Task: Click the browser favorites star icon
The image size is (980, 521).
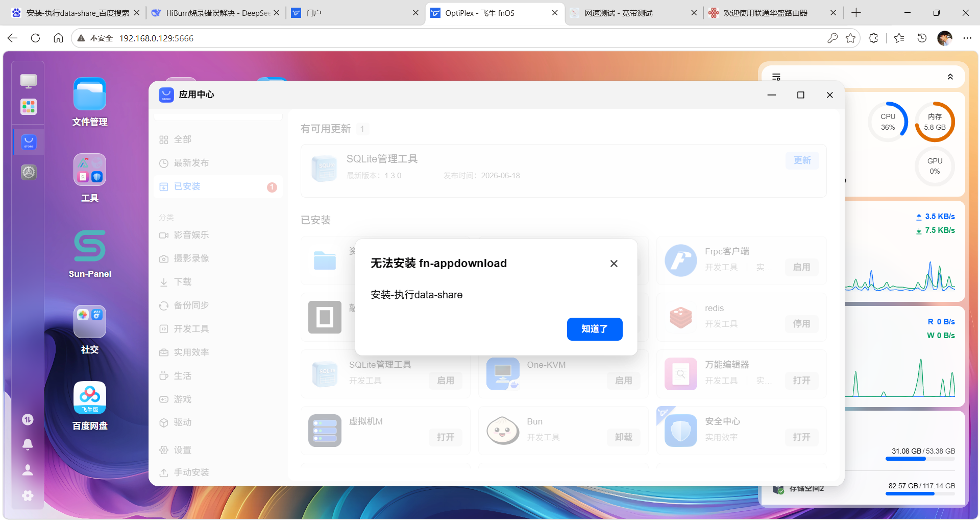Action: pyautogui.click(x=850, y=38)
